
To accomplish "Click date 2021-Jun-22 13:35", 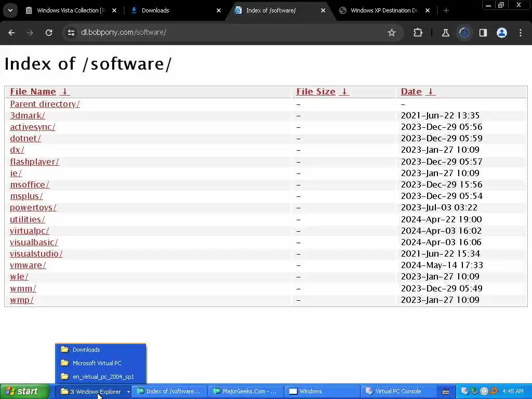I will coord(440,116).
